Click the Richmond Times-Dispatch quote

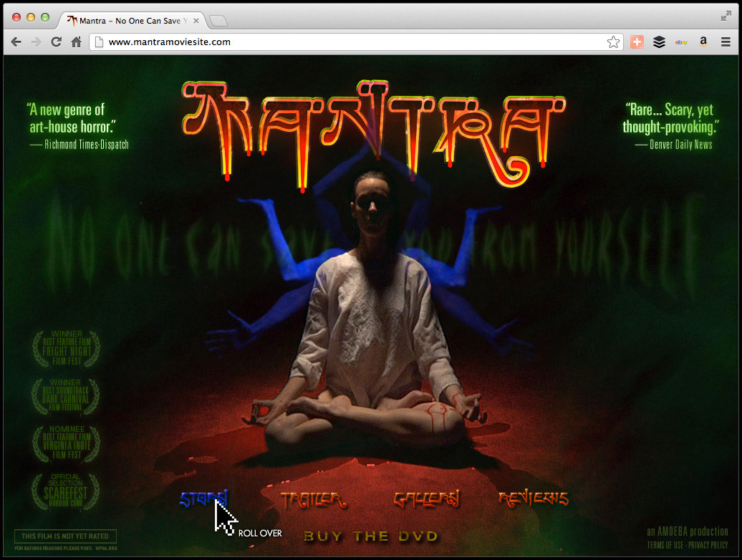point(77,126)
